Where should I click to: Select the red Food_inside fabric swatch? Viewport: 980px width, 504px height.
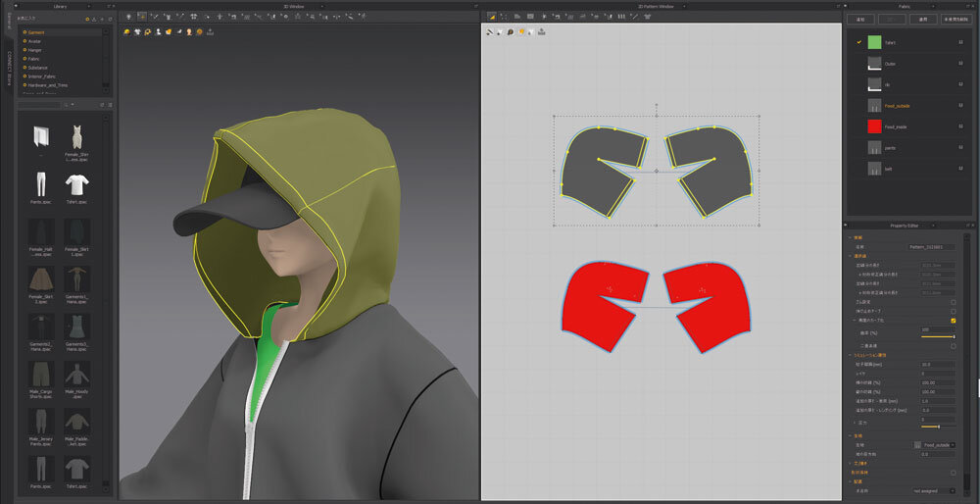[876, 126]
